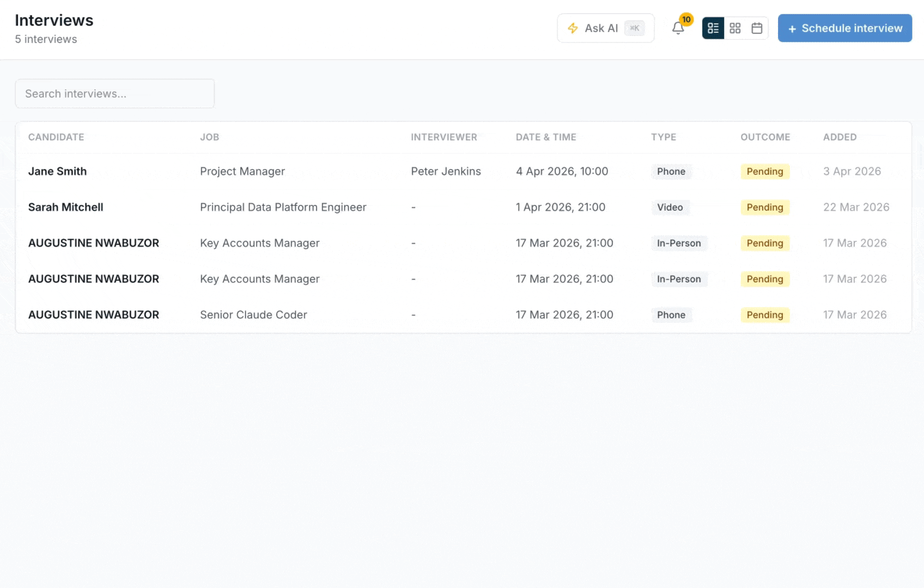Click the lightning bolt Ask AI icon
This screenshot has height=588, width=924.
pyautogui.click(x=573, y=28)
